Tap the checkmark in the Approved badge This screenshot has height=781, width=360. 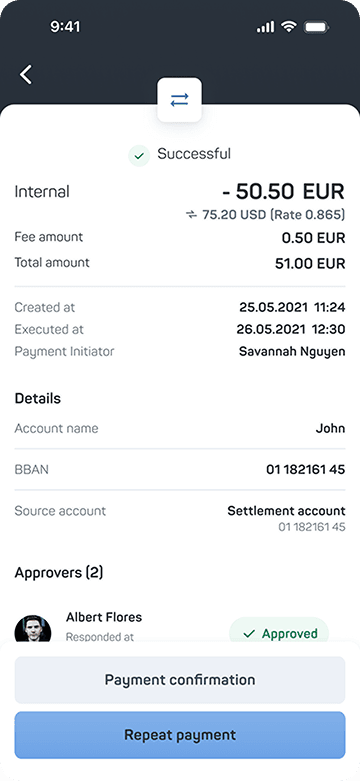tap(249, 634)
